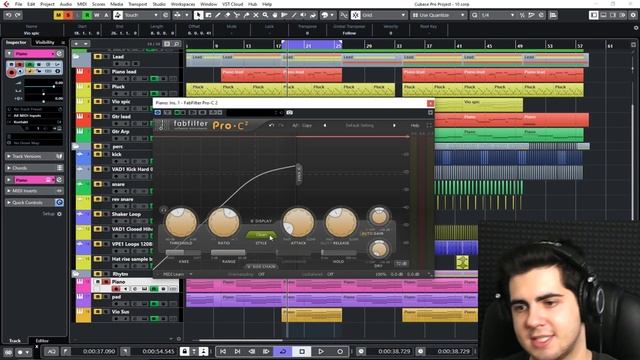Click the A/B compare button in Pro-C 2

(x=295, y=125)
